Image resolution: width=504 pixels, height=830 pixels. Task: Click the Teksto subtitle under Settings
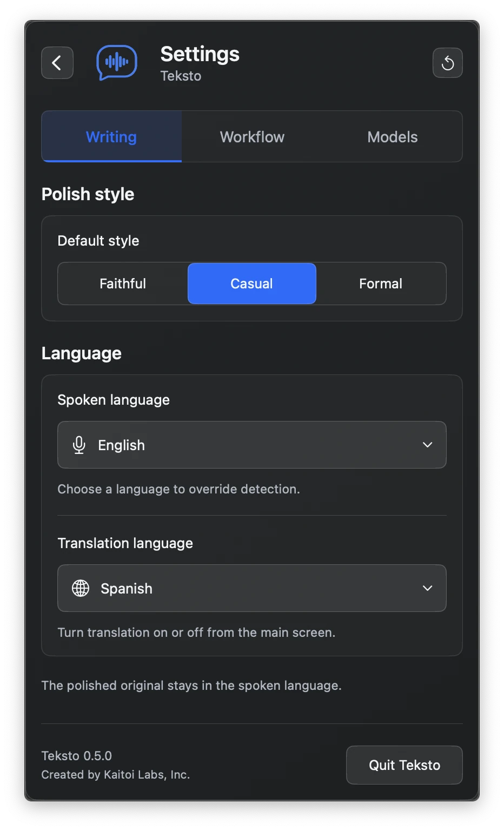tap(181, 76)
